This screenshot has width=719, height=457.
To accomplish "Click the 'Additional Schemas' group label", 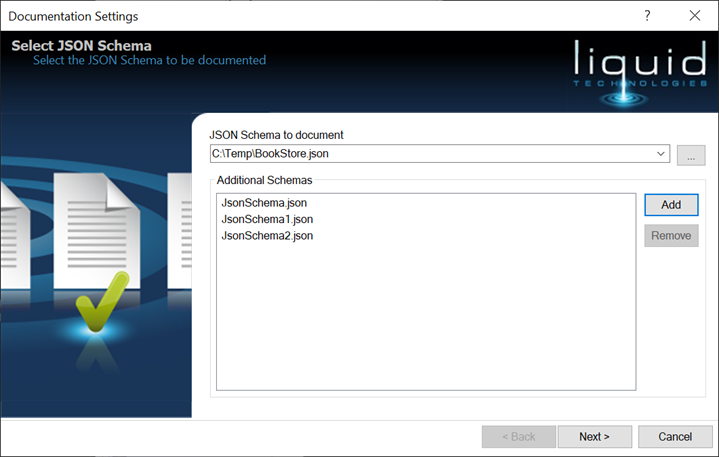I will point(264,180).
